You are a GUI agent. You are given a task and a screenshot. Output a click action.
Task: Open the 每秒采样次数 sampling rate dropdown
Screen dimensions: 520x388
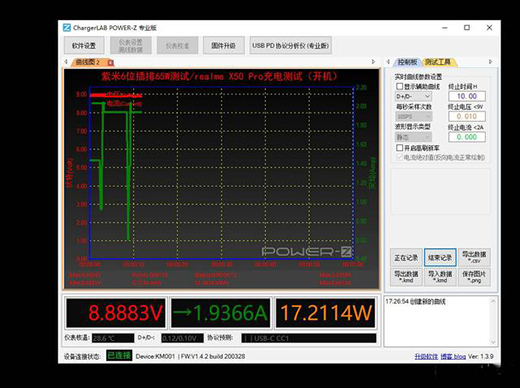[413, 117]
